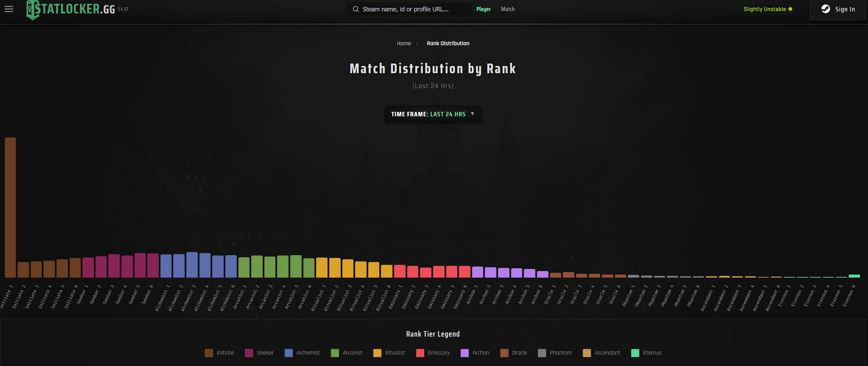Click the tall Initiate 1 bar
The image size is (868, 366).
pos(10,208)
